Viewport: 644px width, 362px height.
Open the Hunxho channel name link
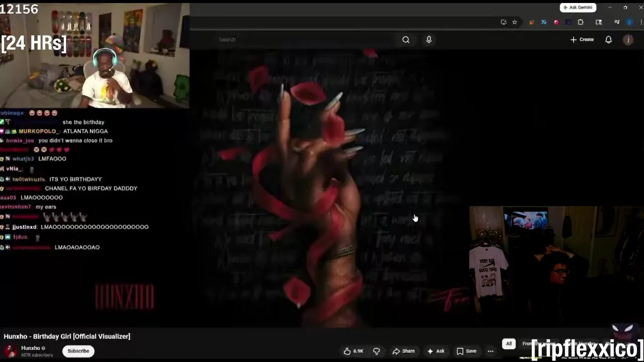pos(31,348)
